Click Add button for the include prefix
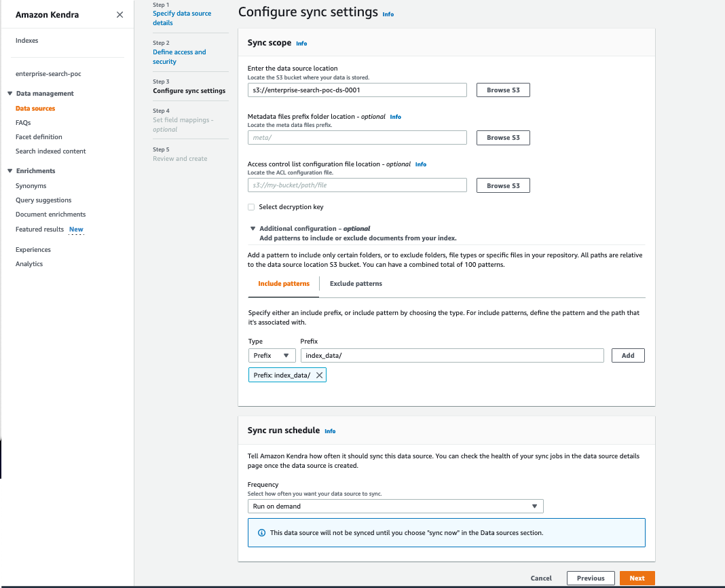Image resolution: width=725 pixels, height=588 pixels. pyautogui.click(x=628, y=356)
